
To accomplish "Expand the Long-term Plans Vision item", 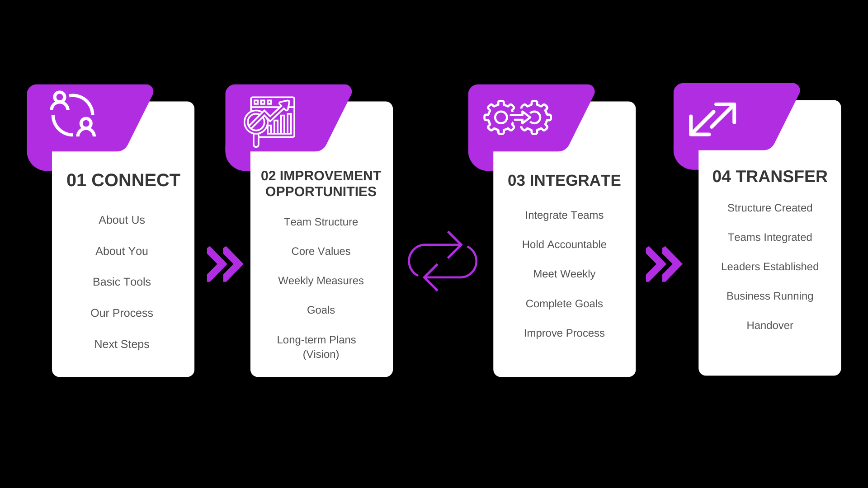I will [x=321, y=347].
